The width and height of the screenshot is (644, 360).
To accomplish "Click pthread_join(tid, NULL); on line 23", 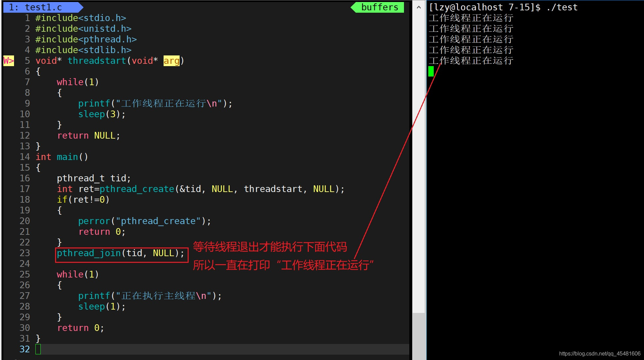I will point(121,253).
